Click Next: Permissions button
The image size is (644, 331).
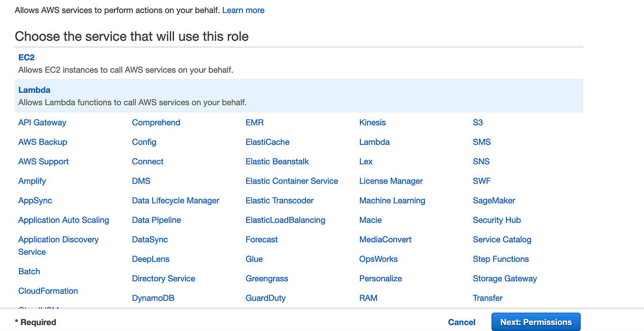tap(535, 322)
